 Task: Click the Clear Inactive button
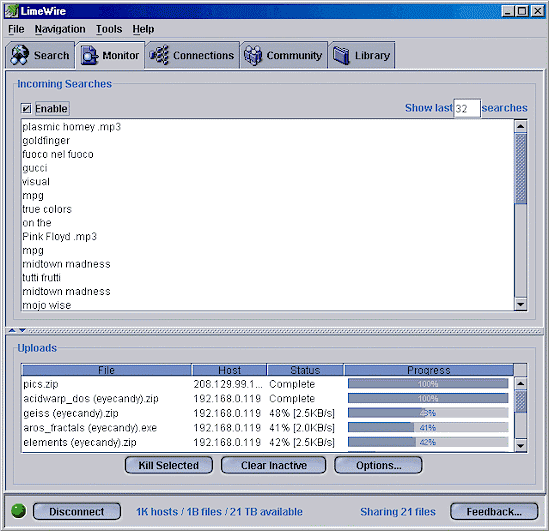pyautogui.click(x=274, y=465)
